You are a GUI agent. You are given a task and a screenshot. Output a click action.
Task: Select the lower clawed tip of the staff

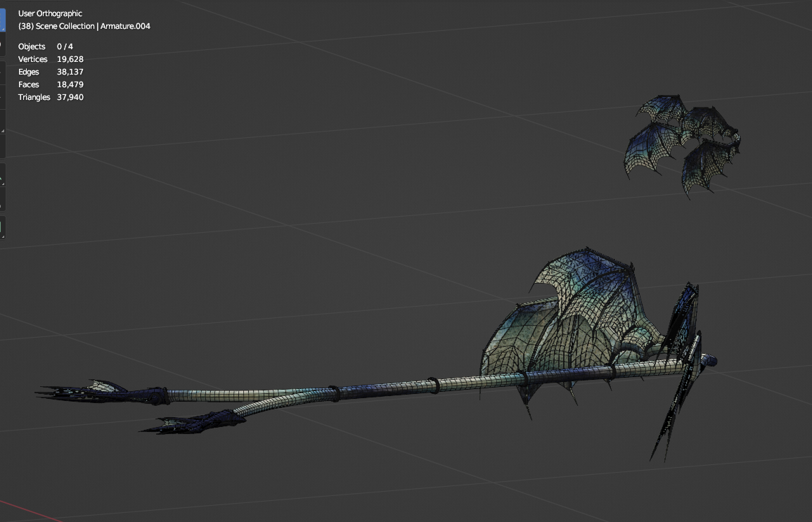tap(193, 422)
